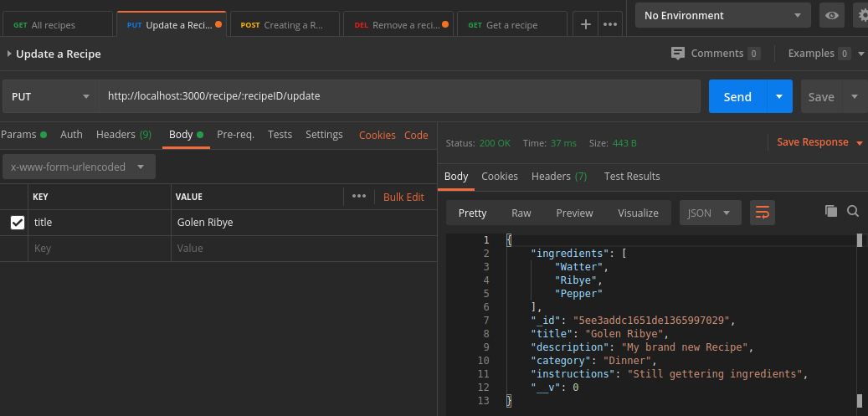
Task: Click the Save Response link
Action: tap(812, 142)
